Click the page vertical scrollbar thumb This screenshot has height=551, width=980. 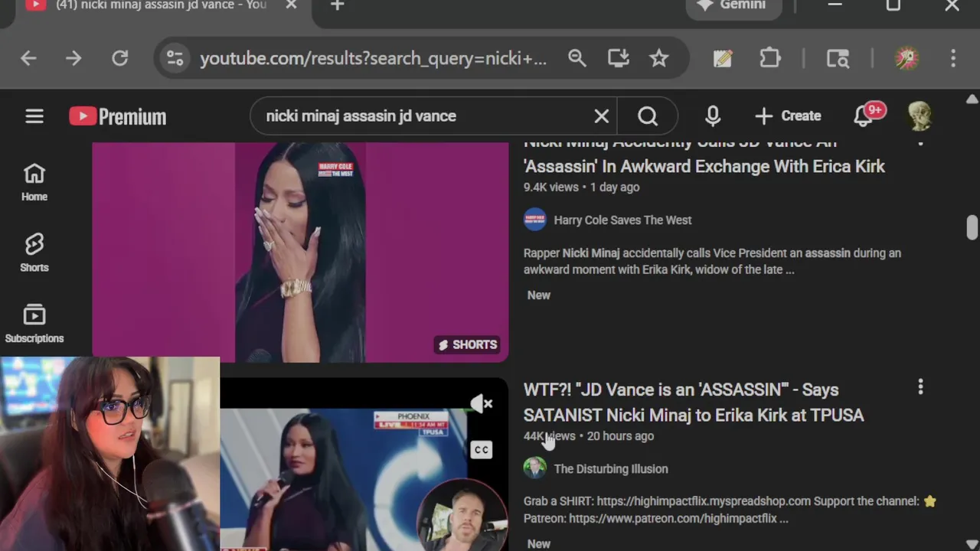click(972, 228)
